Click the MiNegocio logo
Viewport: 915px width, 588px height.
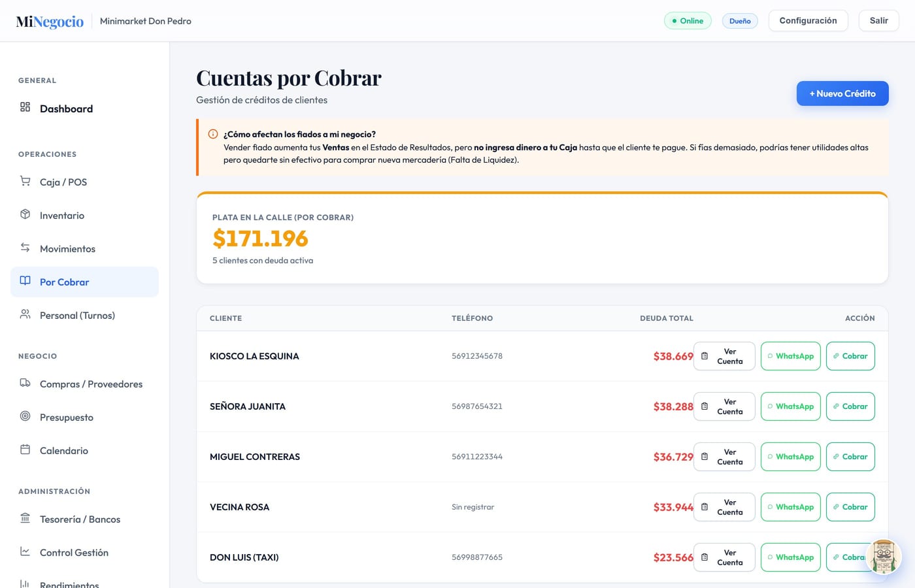click(50, 22)
